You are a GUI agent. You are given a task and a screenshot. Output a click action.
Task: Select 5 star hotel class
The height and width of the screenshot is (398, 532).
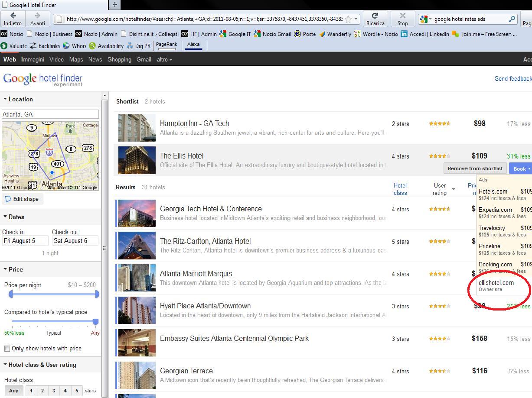(77, 391)
